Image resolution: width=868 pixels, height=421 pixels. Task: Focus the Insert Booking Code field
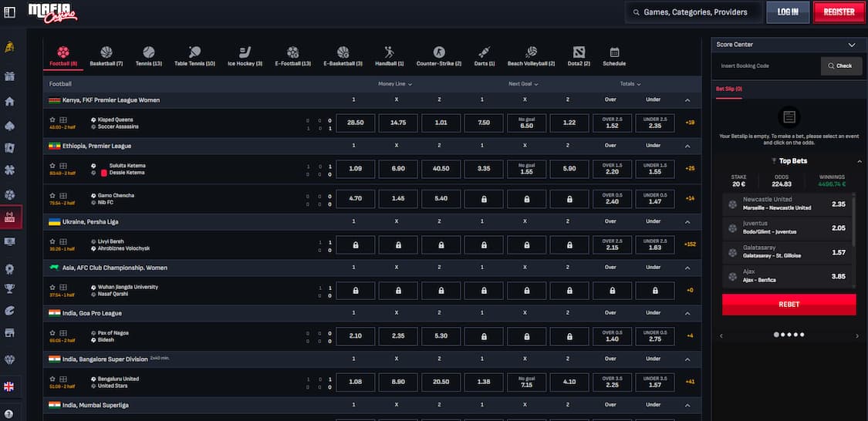(x=768, y=66)
